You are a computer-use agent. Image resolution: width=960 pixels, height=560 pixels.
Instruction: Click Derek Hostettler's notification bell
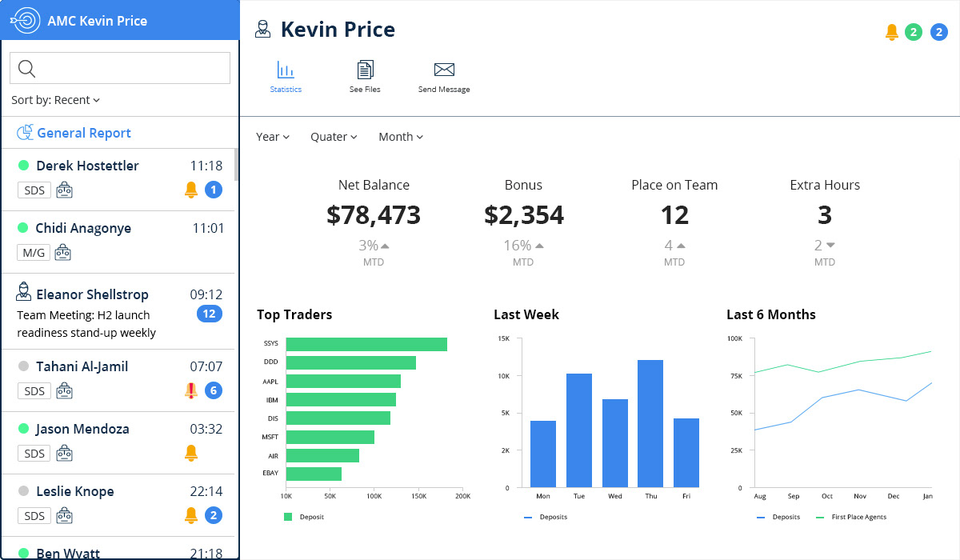tap(190, 190)
